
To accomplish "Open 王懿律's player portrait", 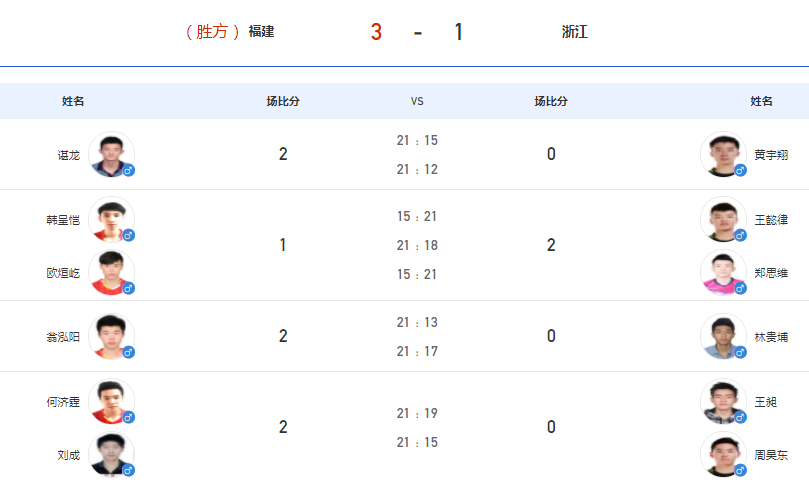I will (x=723, y=219).
